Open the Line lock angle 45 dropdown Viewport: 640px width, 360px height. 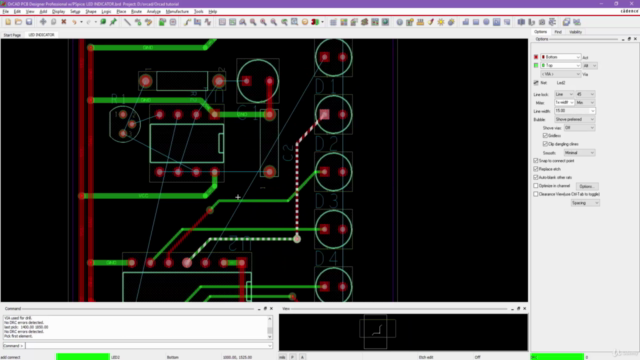click(585, 94)
